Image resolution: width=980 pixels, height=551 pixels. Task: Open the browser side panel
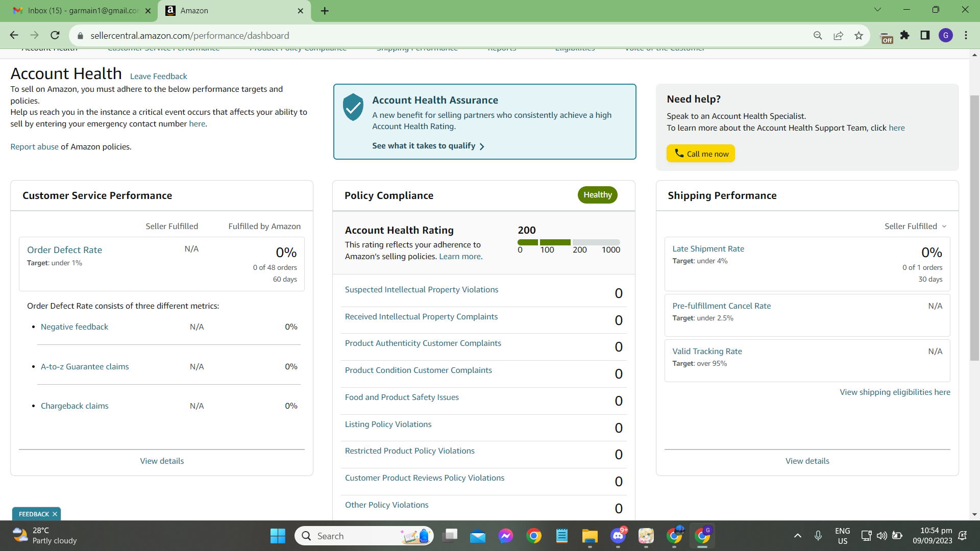pos(925,35)
